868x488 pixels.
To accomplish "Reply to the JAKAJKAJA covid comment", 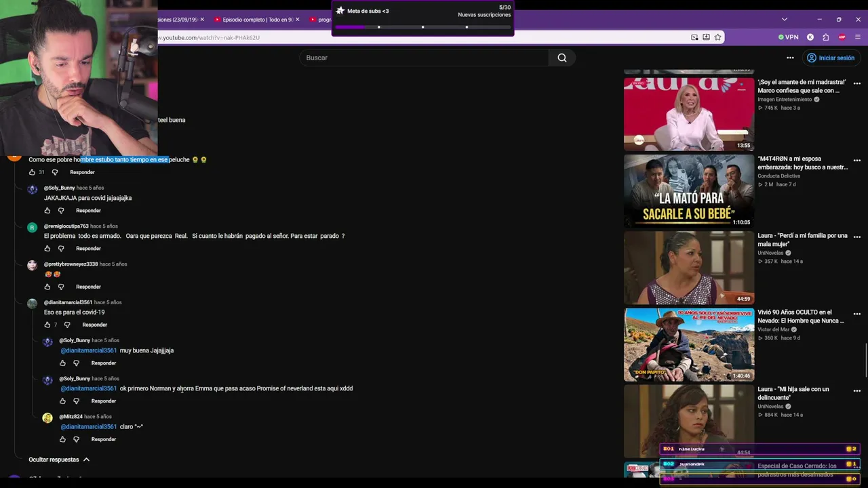I will pos(88,211).
